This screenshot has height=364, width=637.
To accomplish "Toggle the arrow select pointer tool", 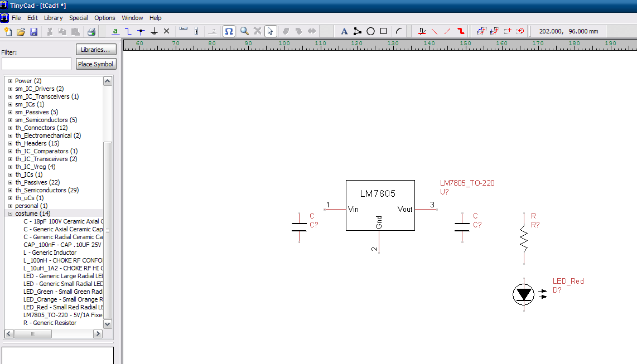I will pos(270,32).
